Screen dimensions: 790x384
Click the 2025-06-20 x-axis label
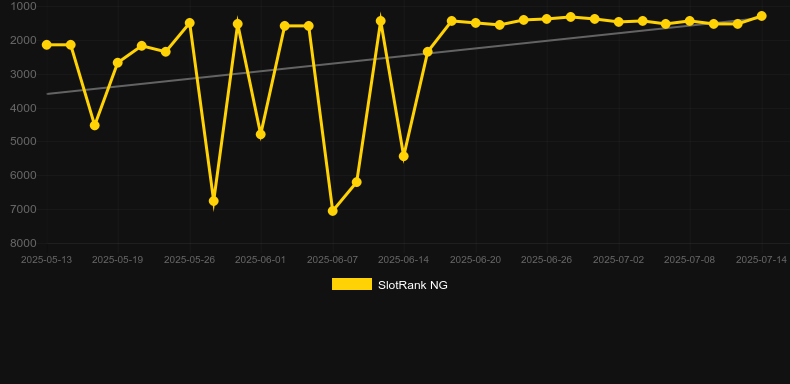point(476,260)
